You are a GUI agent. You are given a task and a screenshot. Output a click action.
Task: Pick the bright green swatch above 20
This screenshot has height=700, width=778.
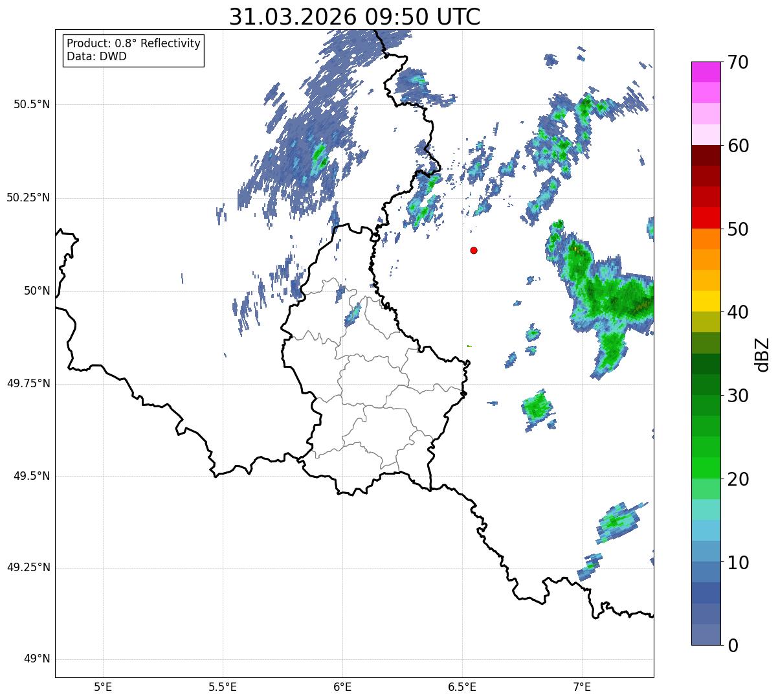pos(706,468)
